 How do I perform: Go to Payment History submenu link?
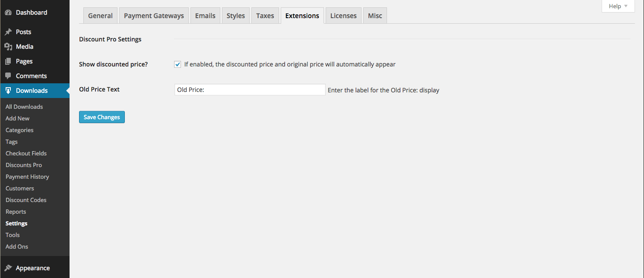click(x=27, y=177)
